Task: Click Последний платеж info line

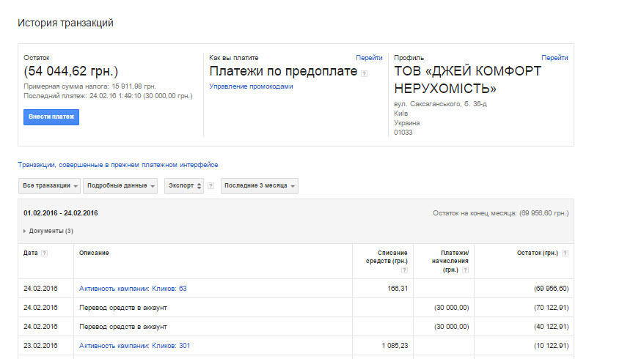Action: [x=108, y=95]
